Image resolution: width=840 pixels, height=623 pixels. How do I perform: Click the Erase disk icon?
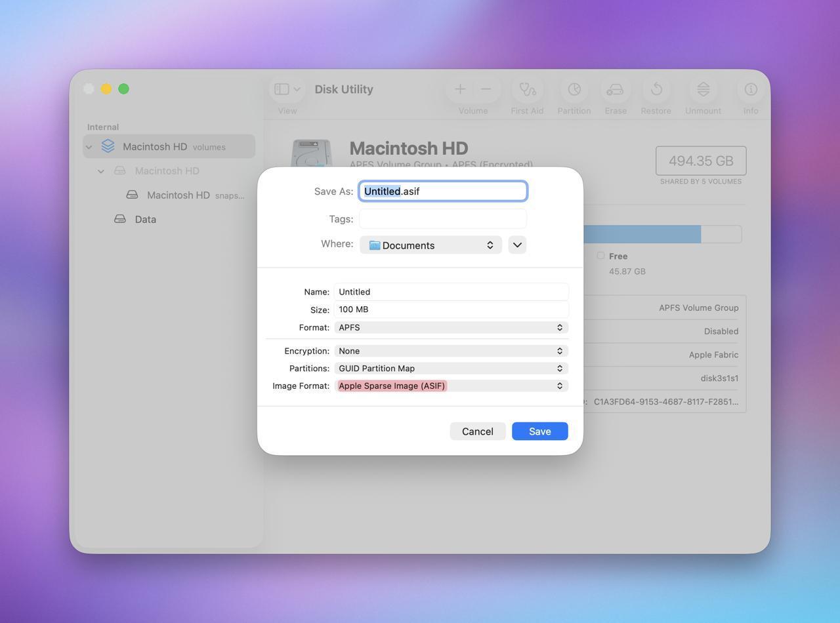pyautogui.click(x=615, y=89)
